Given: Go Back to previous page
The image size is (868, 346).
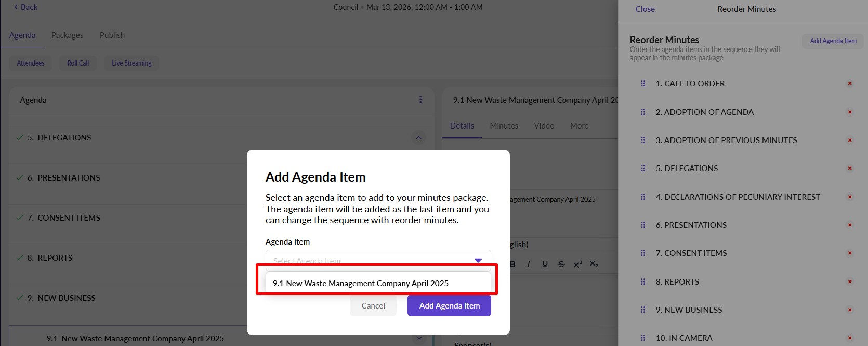Looking at the screenshot, I should pos(25,7).
